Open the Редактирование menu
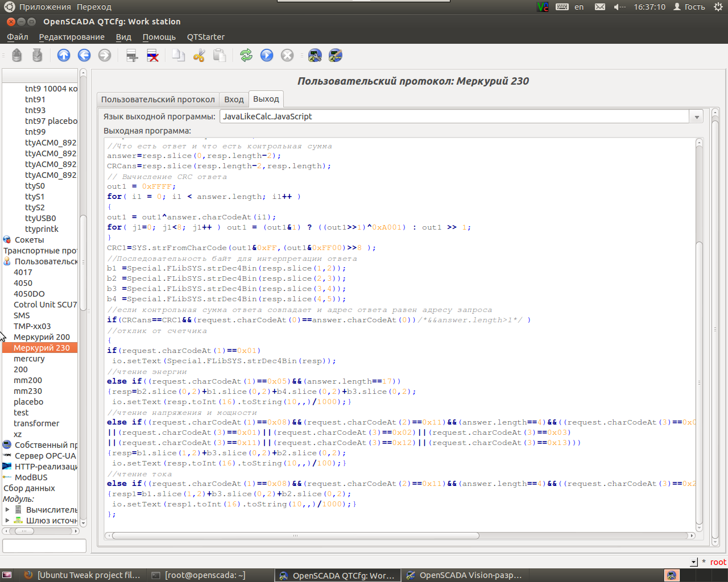 tap(72, 37)
